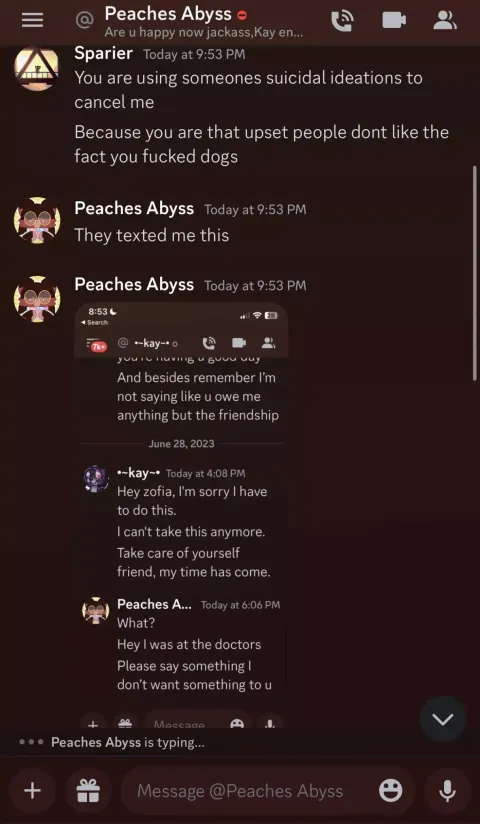Open the emoji picker
Image resolution: width=480 pixels, height=824 pixels.
tap(391, 790)
